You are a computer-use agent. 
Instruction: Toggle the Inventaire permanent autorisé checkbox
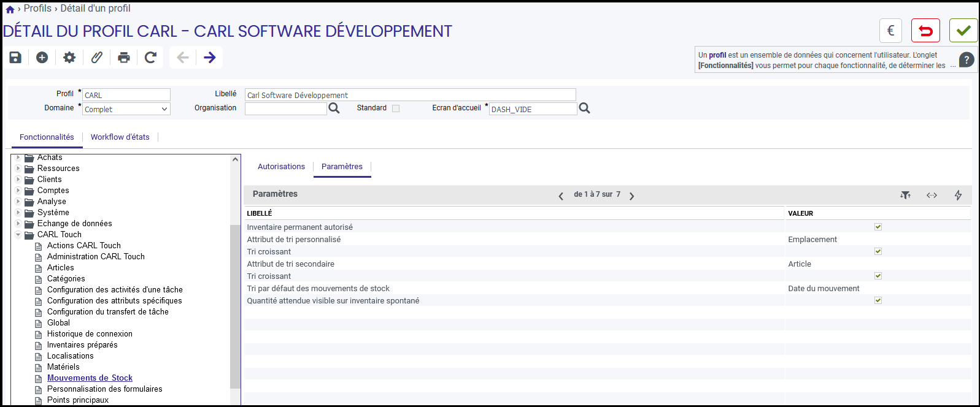pos(878,227)
